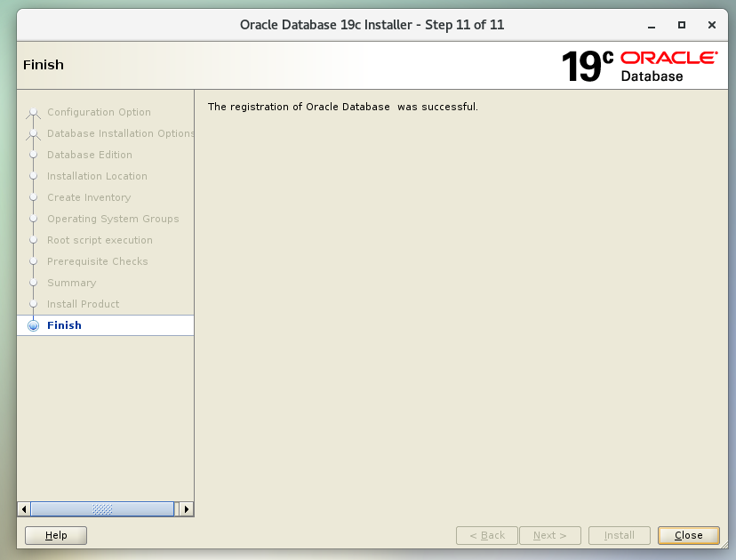Click the Install Product step

coord(83,304)
